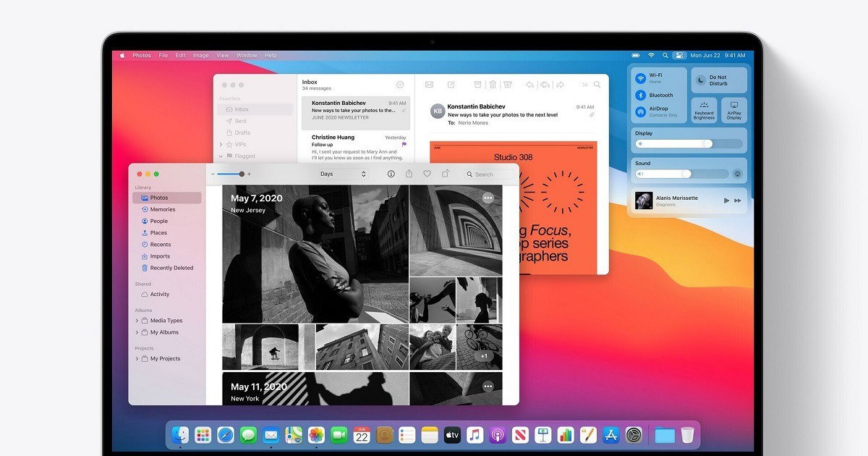Toggle AirDrop in Control Center
Screen dimensions: 868x456
tap(640, 111)
